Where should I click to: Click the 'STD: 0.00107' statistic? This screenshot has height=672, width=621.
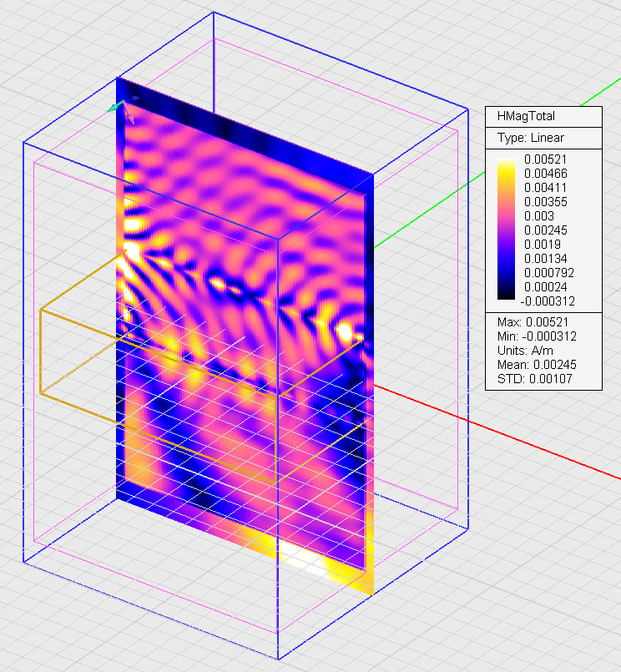coord(534,379)
